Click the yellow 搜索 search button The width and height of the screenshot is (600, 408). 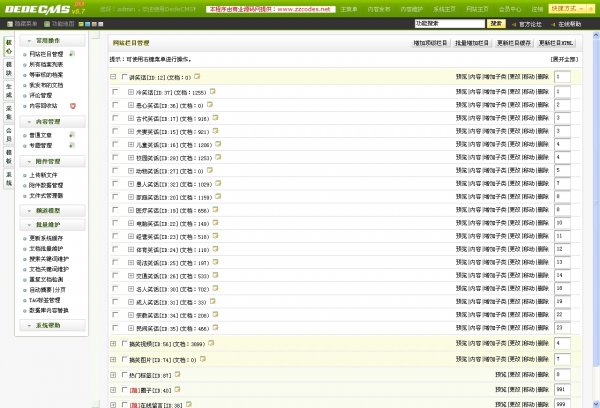pyautogui.click(x=496, y=24)
